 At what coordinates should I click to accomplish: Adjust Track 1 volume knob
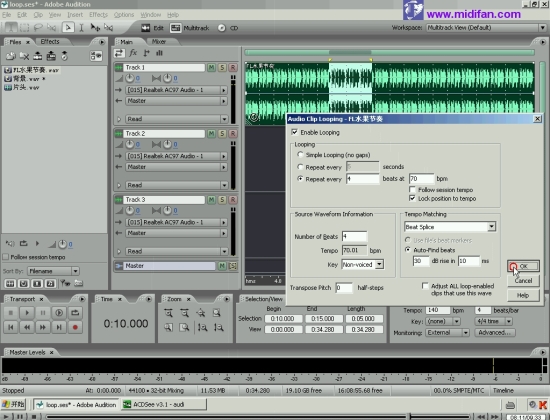(129, 78)
